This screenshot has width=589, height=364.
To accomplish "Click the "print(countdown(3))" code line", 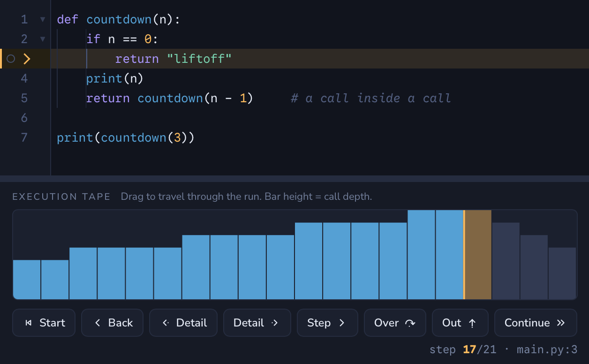I will [x=126, y=137].
